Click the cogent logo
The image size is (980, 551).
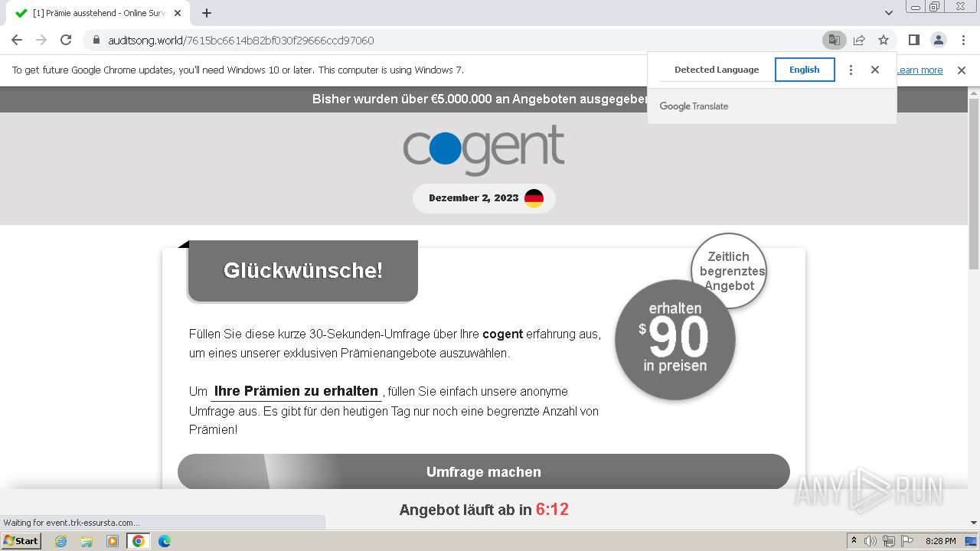(484, 148)
